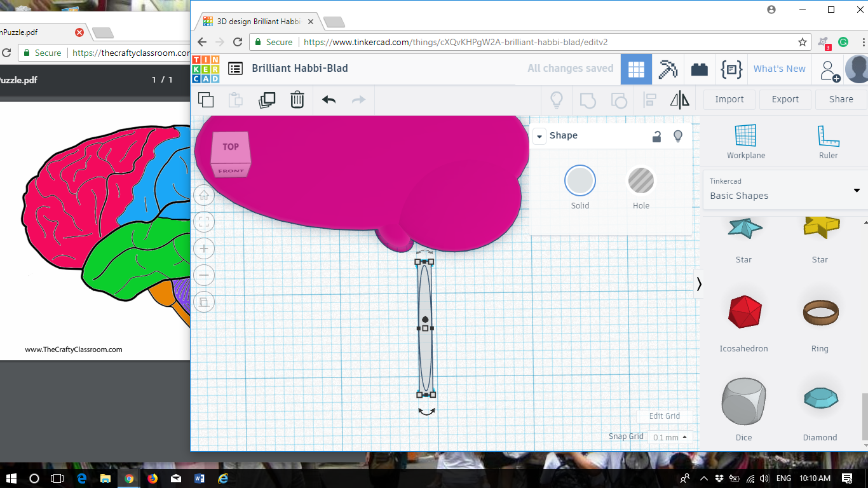Click the Group shapes icon
868x488 pixels.
click(x=588, y=100)
